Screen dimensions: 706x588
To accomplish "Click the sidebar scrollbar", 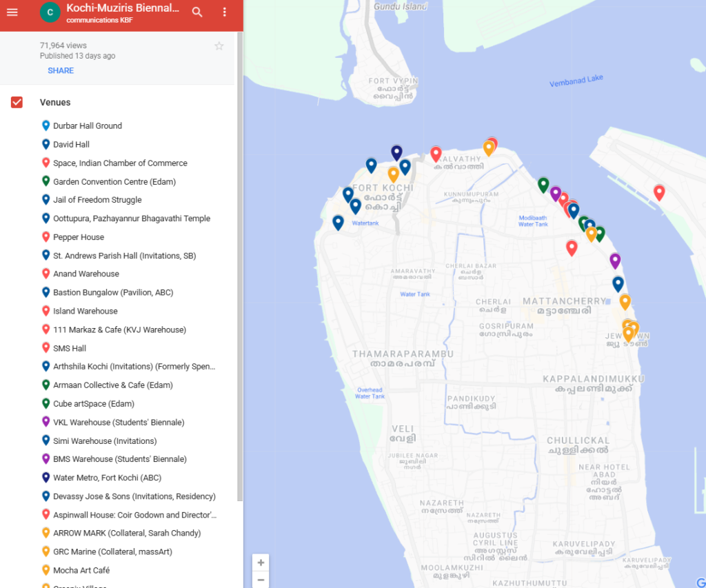I will point(238,276).
